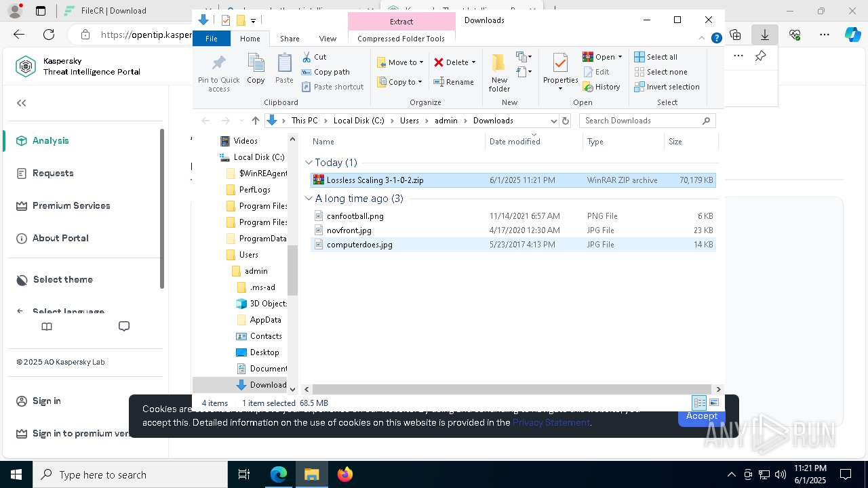Create a New folder
868x488 pixels.
coord(499,73)
